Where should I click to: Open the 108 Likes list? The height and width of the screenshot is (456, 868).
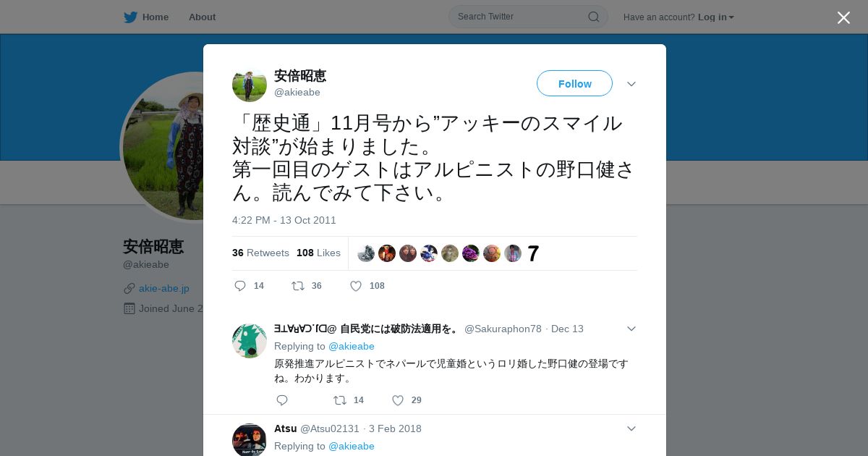pyautogui.click(x=318, y=253)
